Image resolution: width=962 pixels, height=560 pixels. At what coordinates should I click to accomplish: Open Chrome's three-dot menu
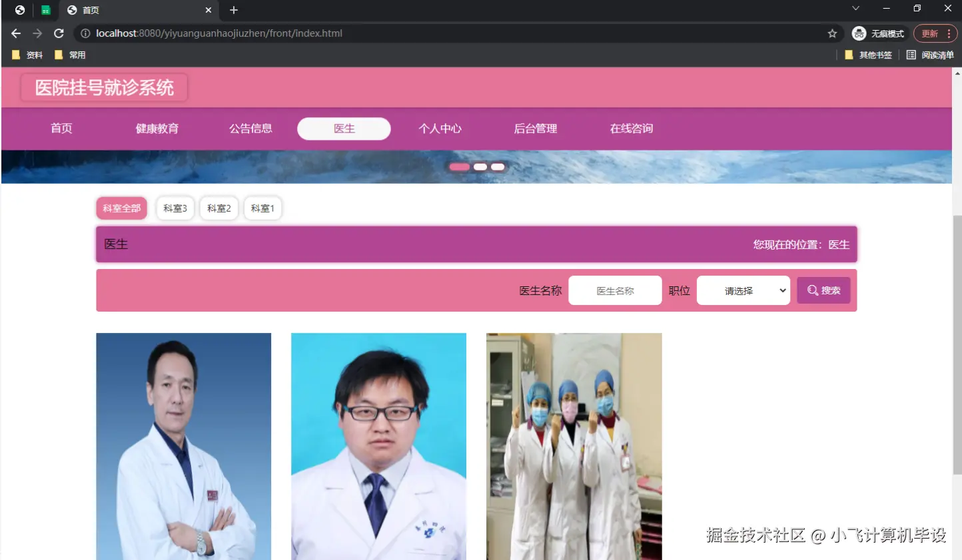(949, 33)
